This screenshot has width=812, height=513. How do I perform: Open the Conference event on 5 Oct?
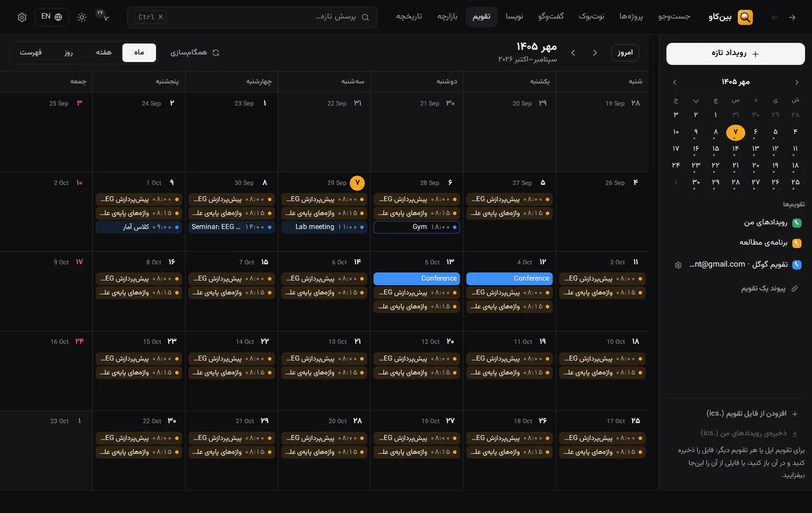(x=416, y=278)
